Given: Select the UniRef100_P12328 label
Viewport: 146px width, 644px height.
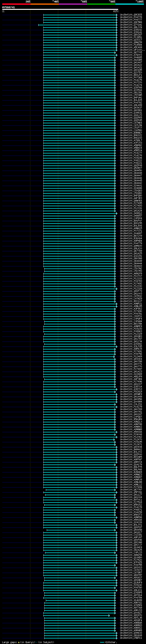Looking at the screenshot, I should point(131,289).
